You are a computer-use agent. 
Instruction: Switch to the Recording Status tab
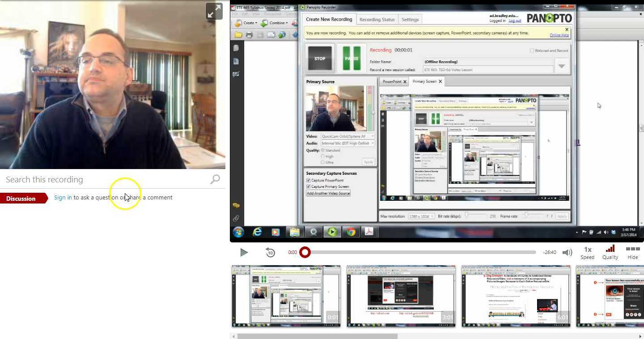[x=377, y=19]
